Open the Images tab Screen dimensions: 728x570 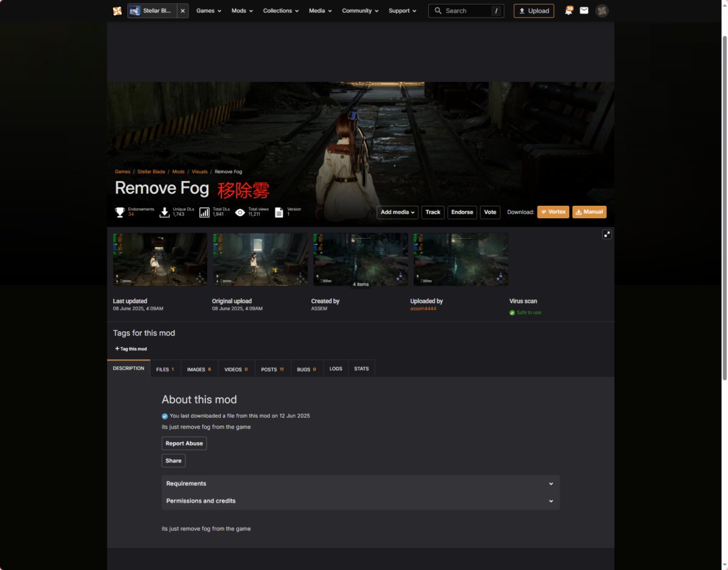click(x=199, y=369)
